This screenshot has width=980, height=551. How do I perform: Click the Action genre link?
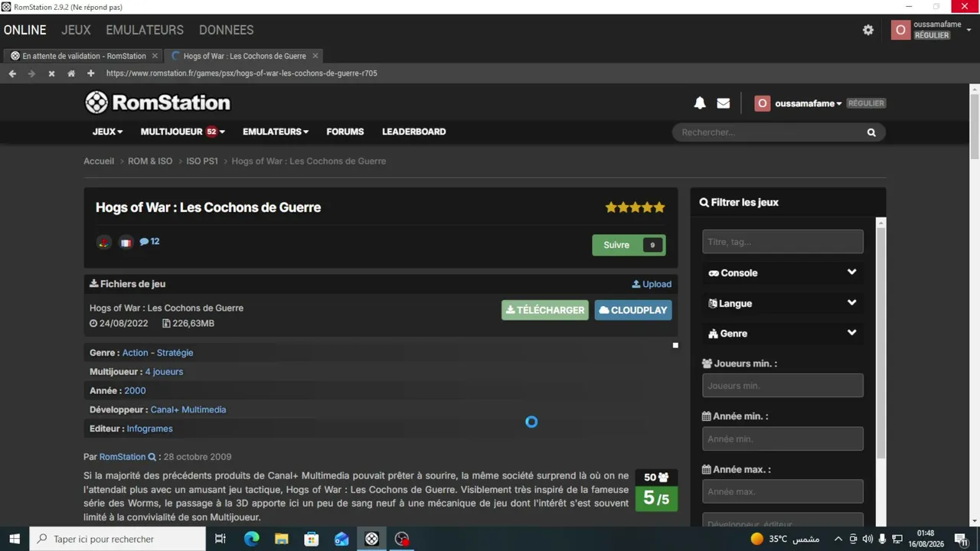(136, 353)
